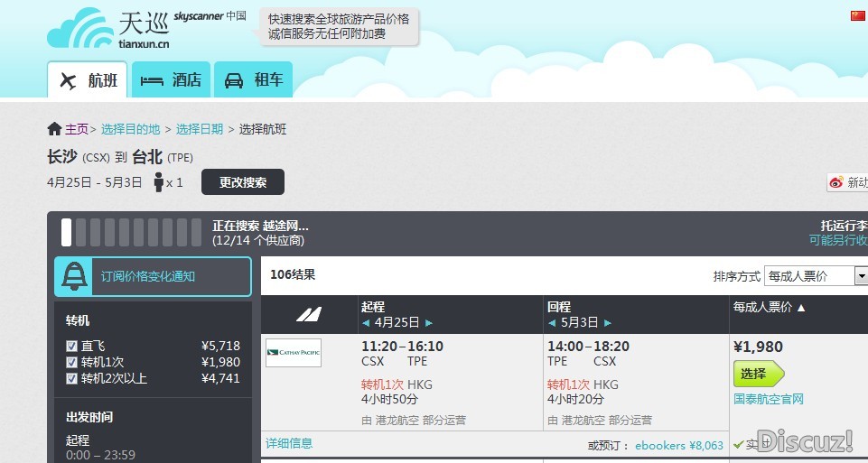Click the Weibo icon at right

[x=836, y=182]
